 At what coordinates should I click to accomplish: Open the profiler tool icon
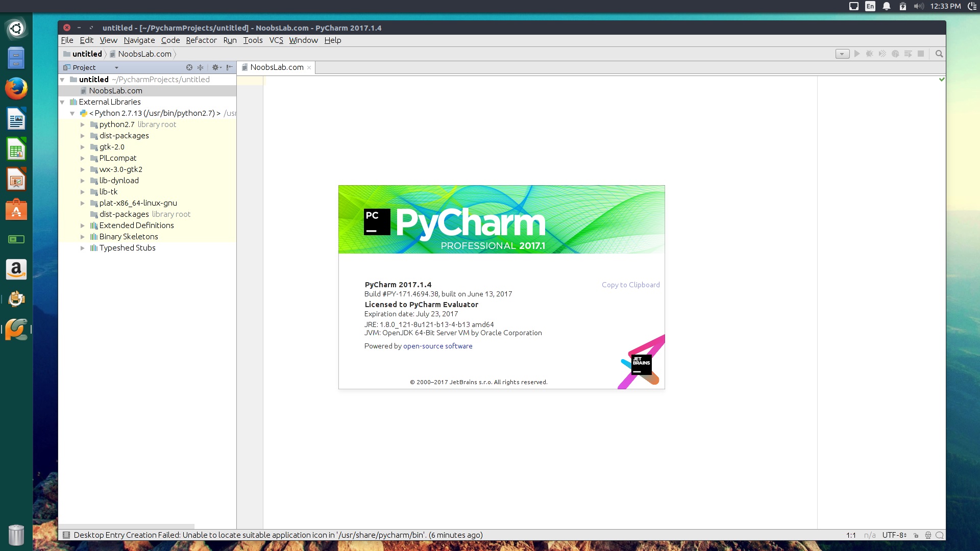point(895,54)
